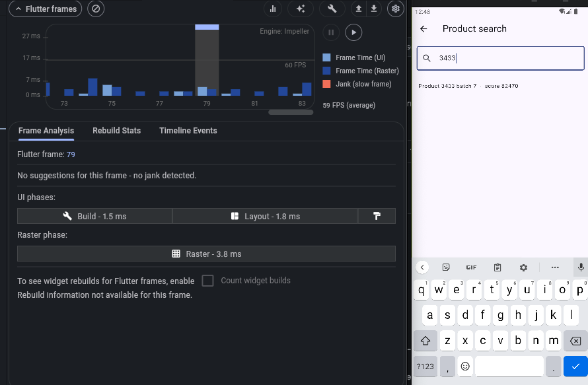Enable the Count widget builds checkbox
This screenshot has height=385, width=588.
(207, 281)
